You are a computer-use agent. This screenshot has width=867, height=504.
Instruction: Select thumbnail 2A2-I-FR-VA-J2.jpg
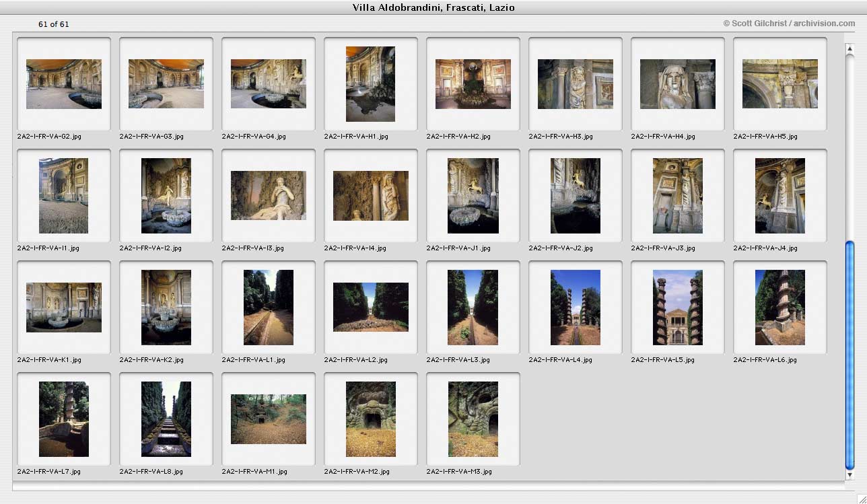(576, 196)
